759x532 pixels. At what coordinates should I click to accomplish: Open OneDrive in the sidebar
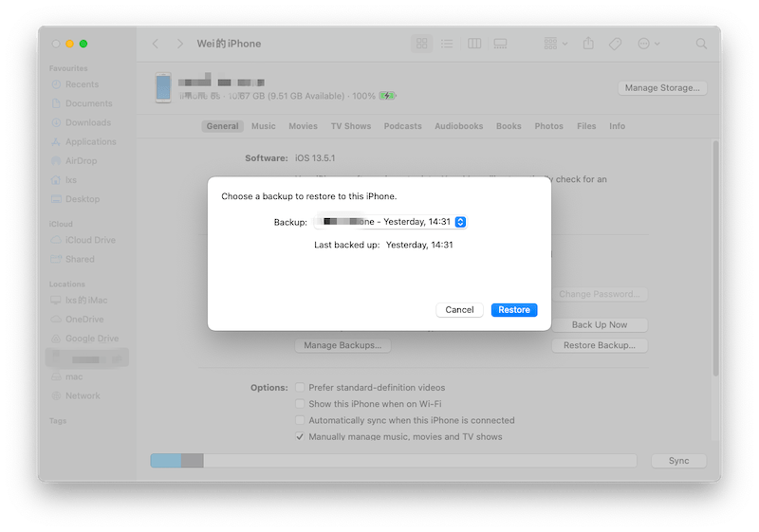(84, 320)
